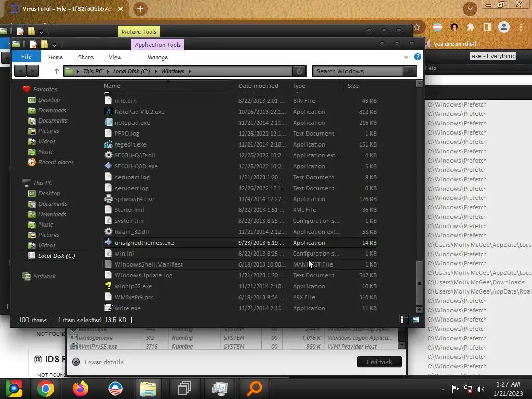This screenshot has width=532, height=399.
Task: Select the SECOH-QAD.dll gear icon
Action: pos(108,155)
